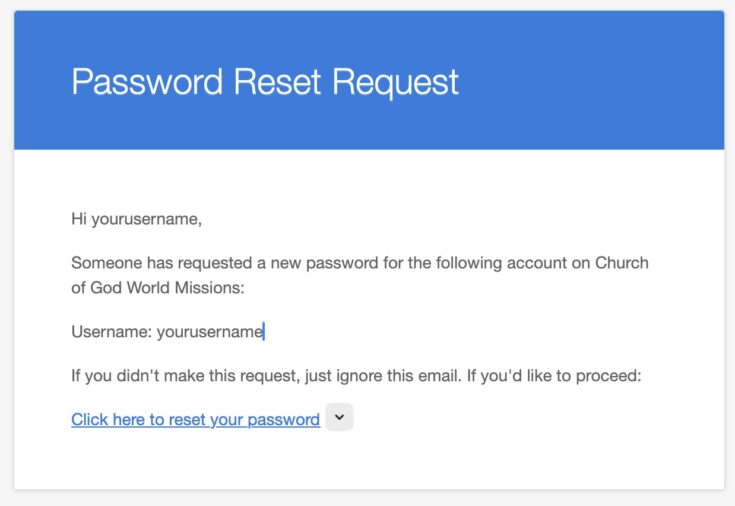Click the "Username:" label
735x506 pixels.
pos(111,332)
